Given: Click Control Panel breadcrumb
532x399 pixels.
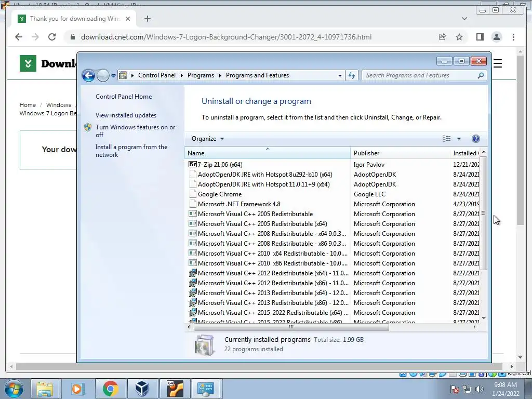Looking at the screenshot, I should pos(157,75).
